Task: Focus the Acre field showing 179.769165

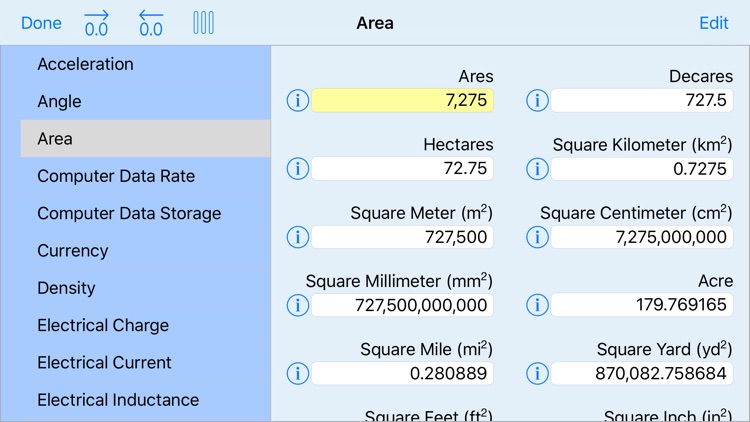Action: [642, 305]
